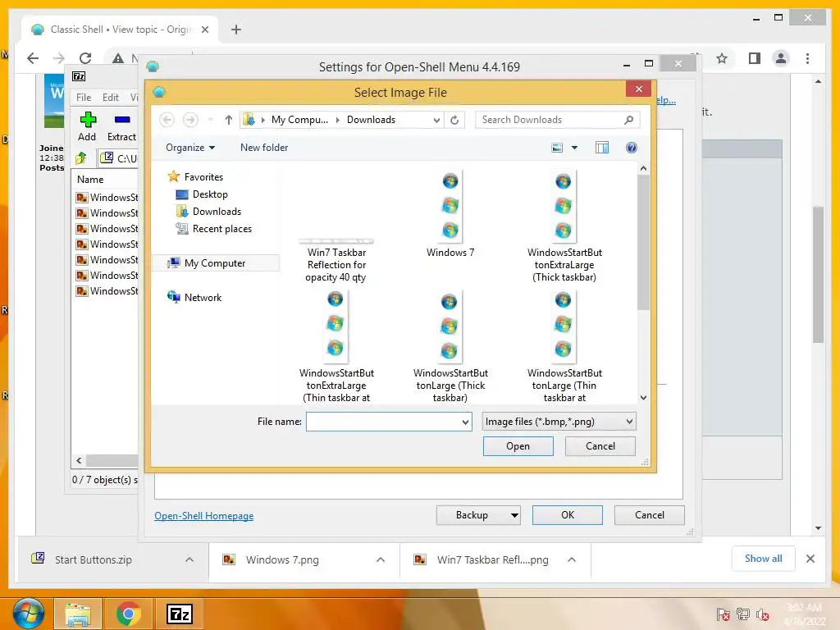Open Chrome three-dot menu
The width and height of the screenshot is (840, 630).
click(x=807, y=58)
